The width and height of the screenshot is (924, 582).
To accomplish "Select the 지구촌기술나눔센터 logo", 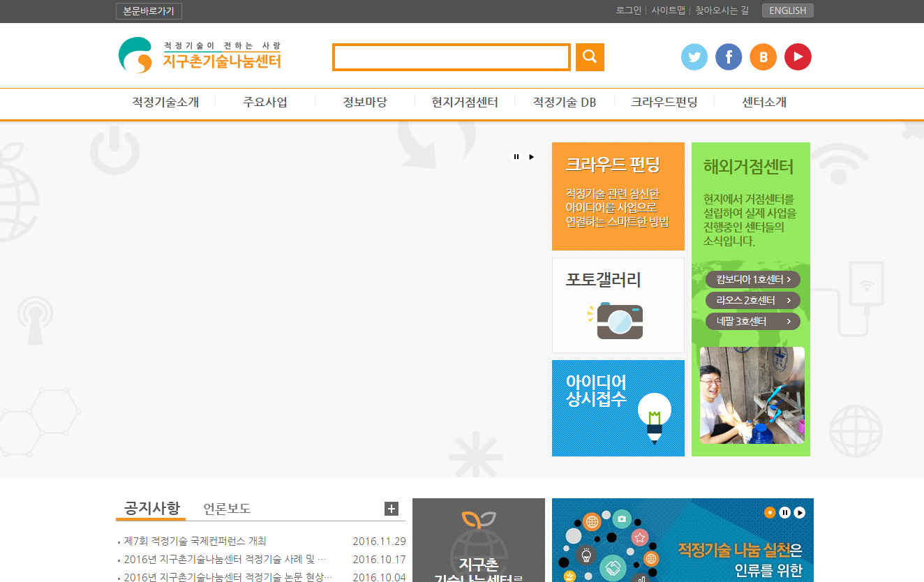I will (201, 55).
